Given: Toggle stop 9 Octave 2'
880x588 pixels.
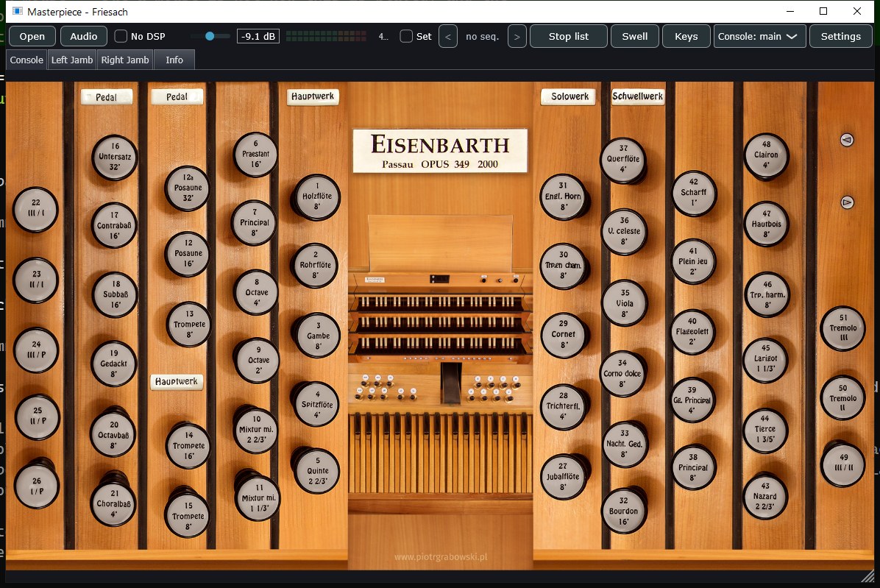Looking at the screenshot, I should coord(258,360).
